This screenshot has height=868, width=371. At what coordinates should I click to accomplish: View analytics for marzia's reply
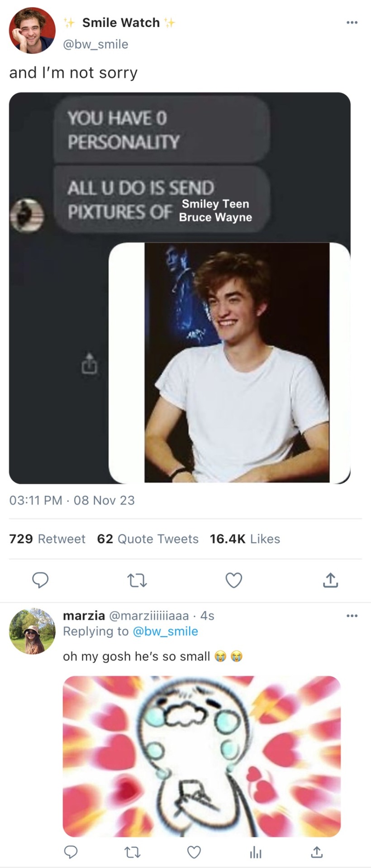(x=256, y=852)
